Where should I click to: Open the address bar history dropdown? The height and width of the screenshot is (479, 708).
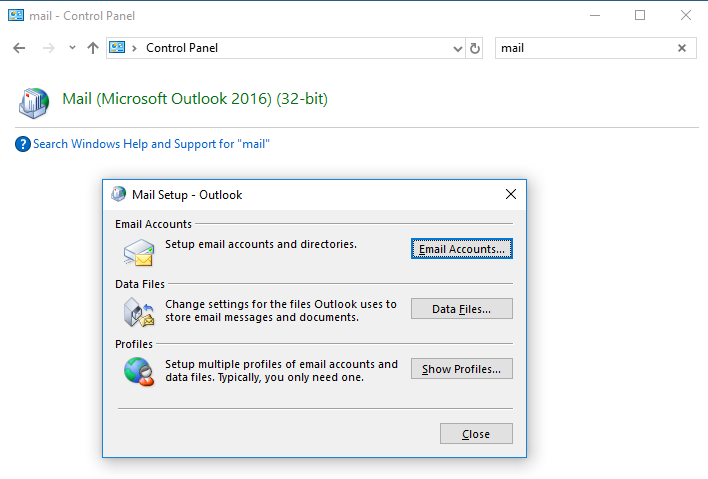point(457,49)
